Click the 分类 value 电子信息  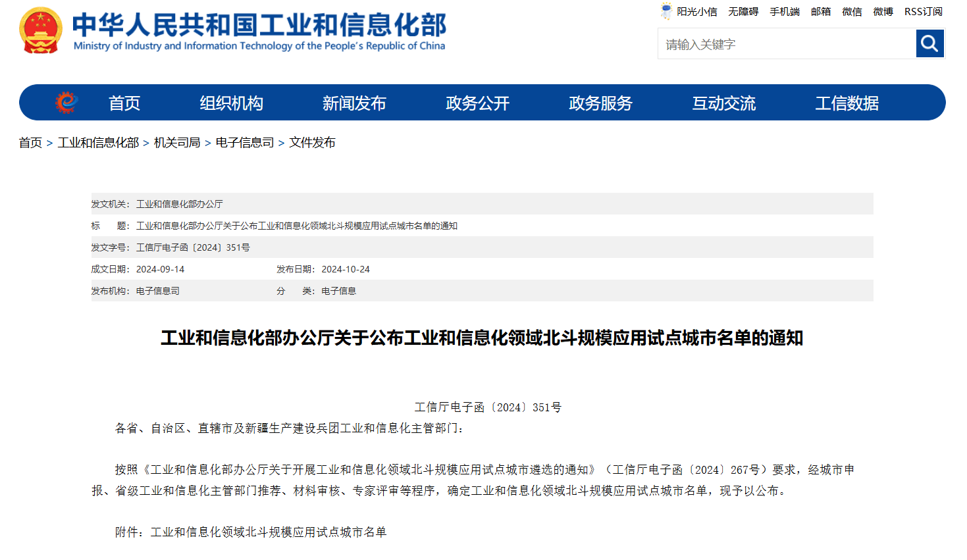tap(338, 291)
